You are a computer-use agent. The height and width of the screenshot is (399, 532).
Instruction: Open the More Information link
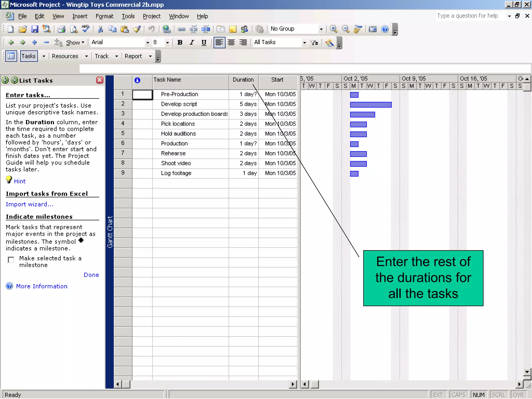(x=42, y=286)
